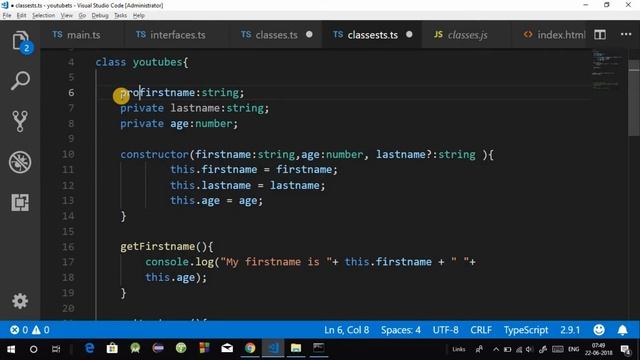This screenshot has width=640, height=360.
Task: Open Mail app from taskbar
Action: coord(227,348)
